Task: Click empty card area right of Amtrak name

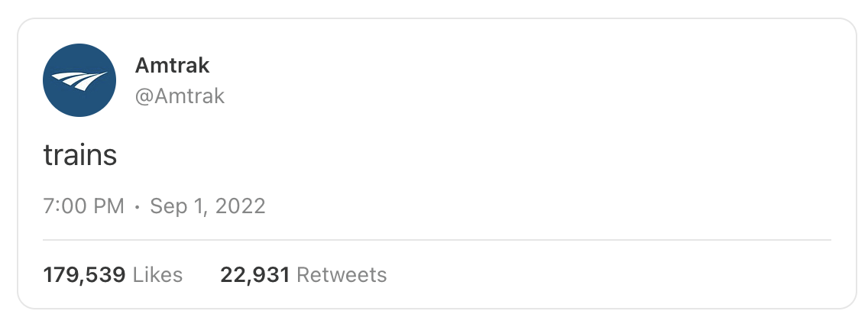Action: 535,66
